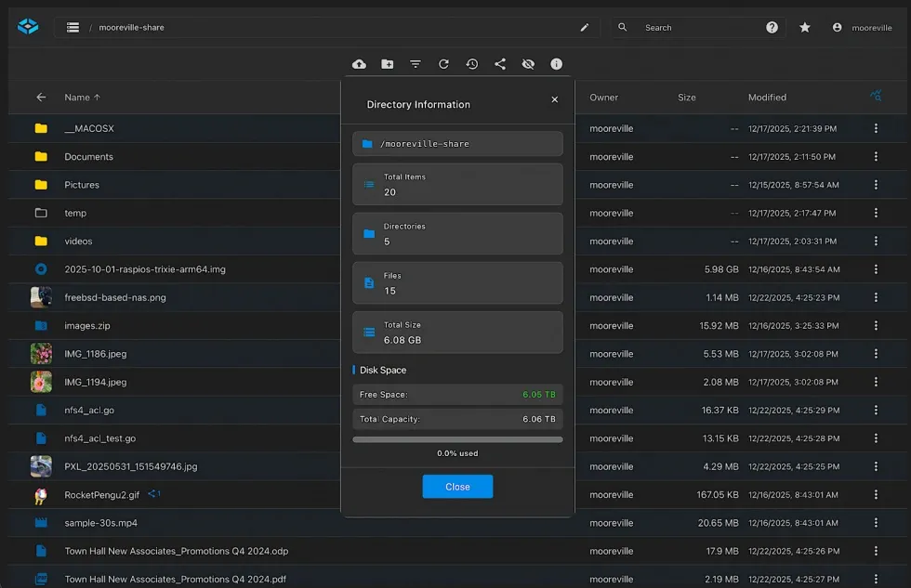Toggle column sort icon above Modified column
This screenshot has height=588, width=911.
pos(875,96)
